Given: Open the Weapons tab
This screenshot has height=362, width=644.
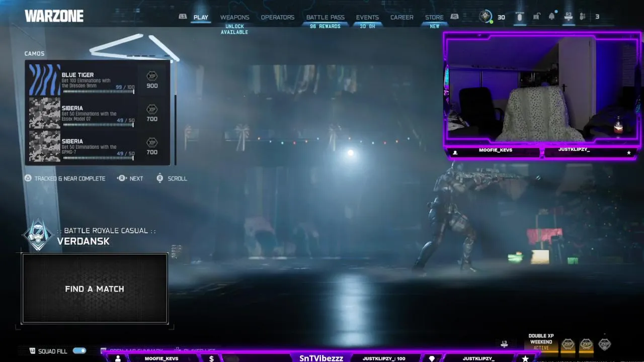Looking at the screenshot, I should [234, 17].
